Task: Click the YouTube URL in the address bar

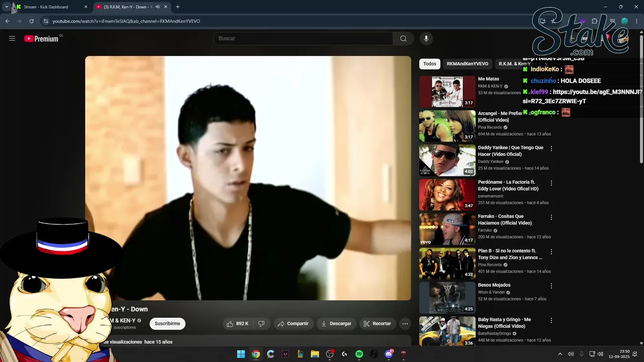Action: (126, 21)
